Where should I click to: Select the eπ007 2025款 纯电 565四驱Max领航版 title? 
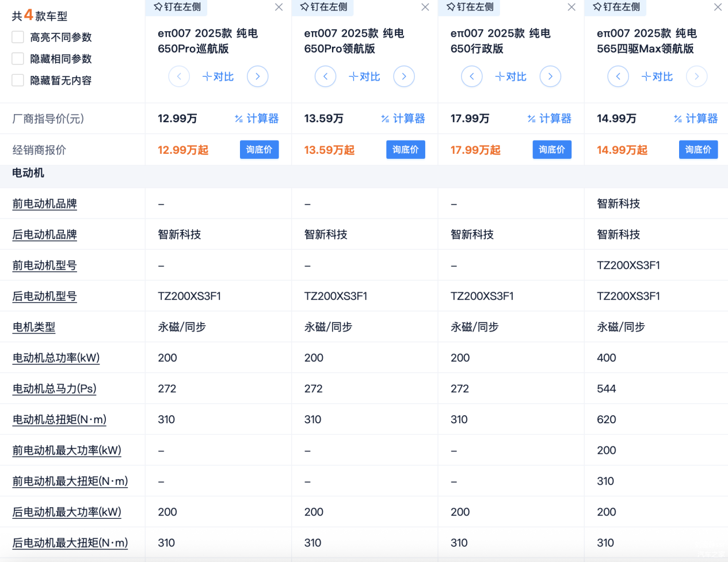pyautogui.click(x=647, y=41)
